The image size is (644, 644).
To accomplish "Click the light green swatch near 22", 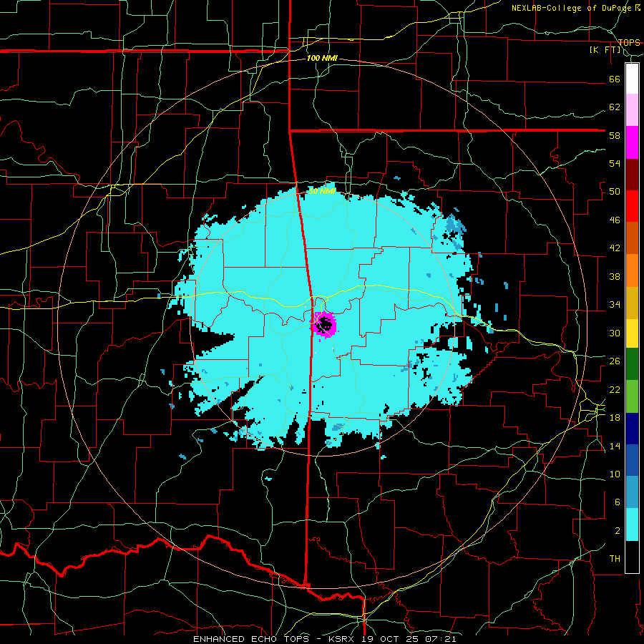I will click(632, 396).
